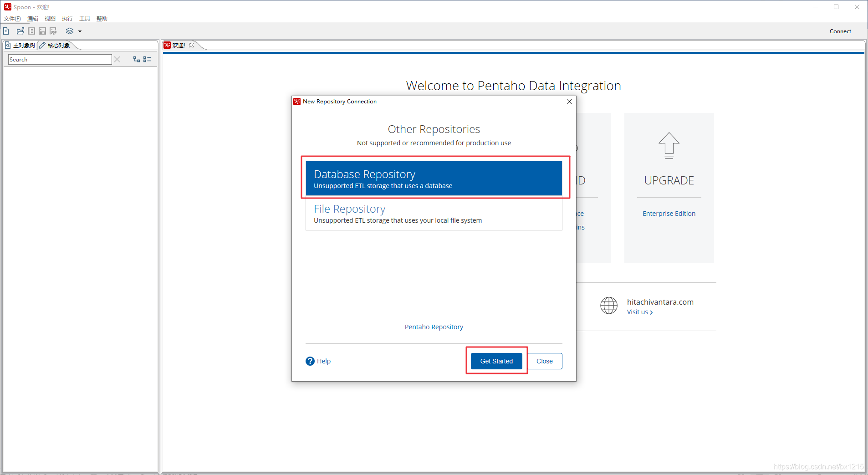Screen dimensions: 868x475
Task: Open the 工具 menu
Action: [x=85, y=19]
